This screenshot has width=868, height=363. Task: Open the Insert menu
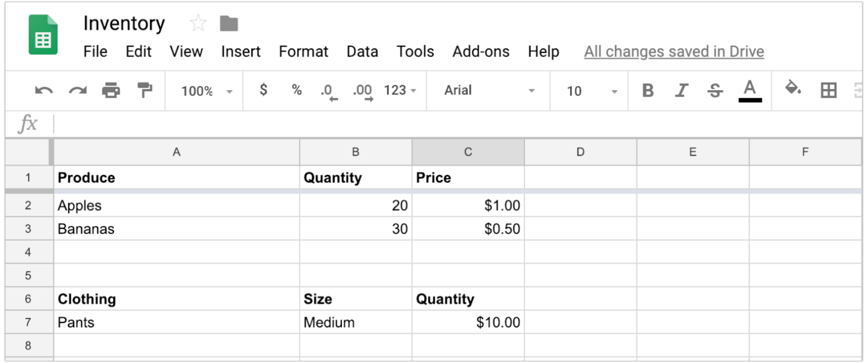pyautogui.click(x=241, y=52)
